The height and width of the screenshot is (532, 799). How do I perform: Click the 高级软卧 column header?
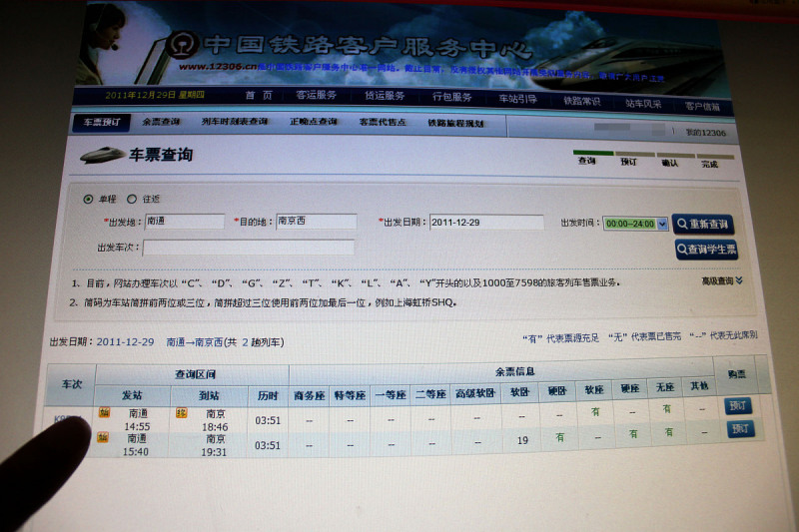[475, 393]
